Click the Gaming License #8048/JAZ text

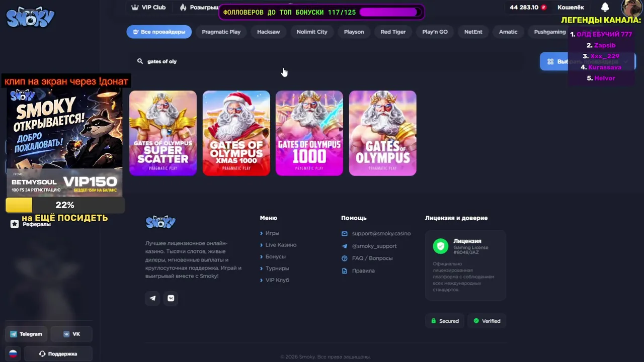471,250
